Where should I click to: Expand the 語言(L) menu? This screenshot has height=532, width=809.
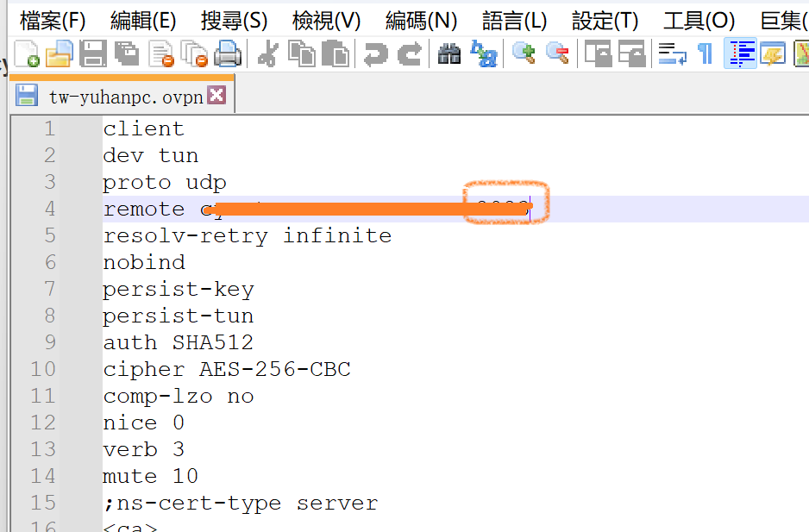(514, 20)
